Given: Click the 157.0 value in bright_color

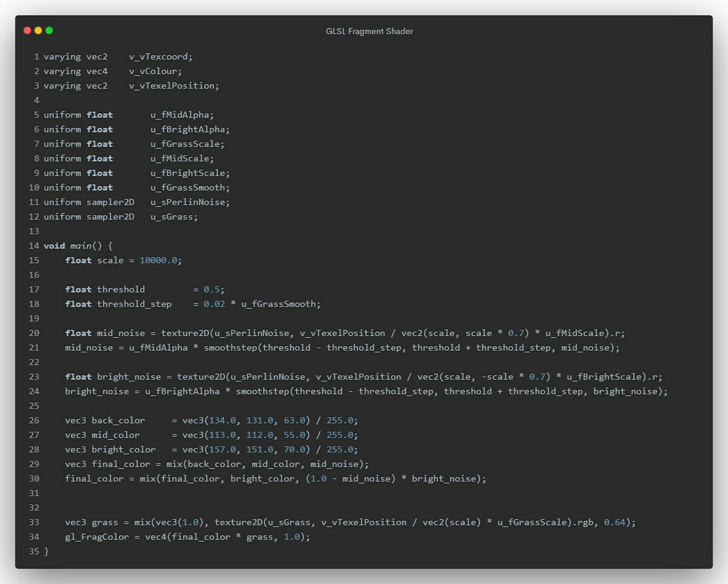Looking at the screenshot, I should click(x=222, y=450).
